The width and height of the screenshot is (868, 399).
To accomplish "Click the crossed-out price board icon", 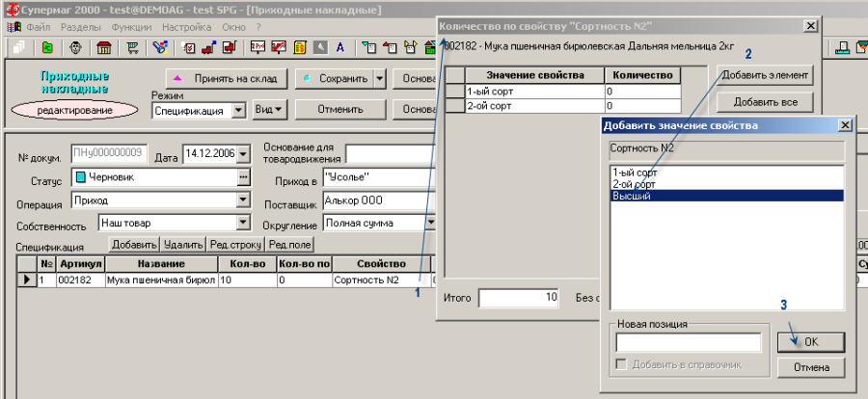I will point(279,47).
